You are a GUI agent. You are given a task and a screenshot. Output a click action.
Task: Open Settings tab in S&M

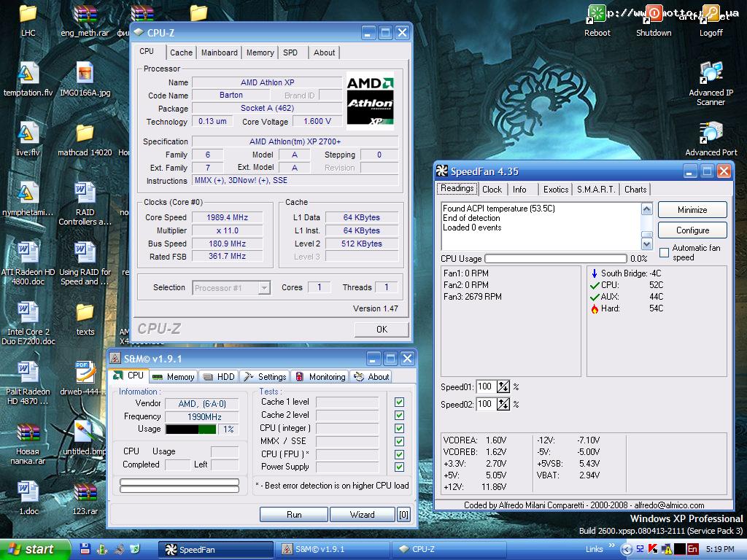tap(264, 377)
